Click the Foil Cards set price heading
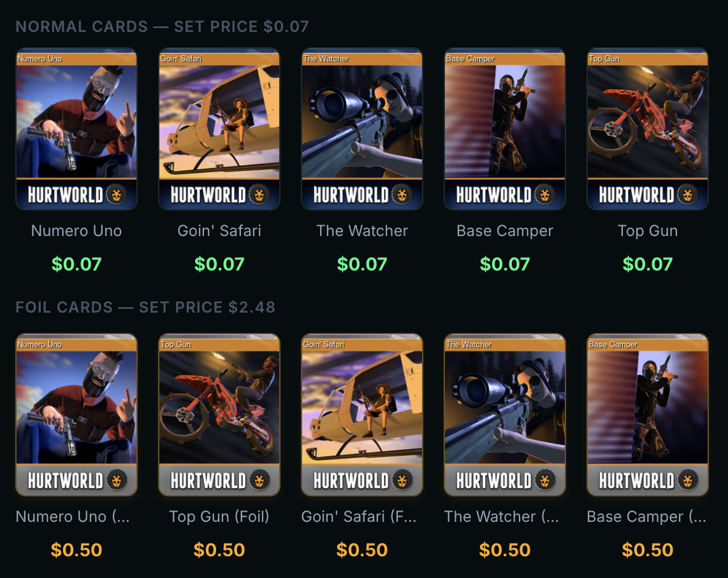 click(145, 307)
